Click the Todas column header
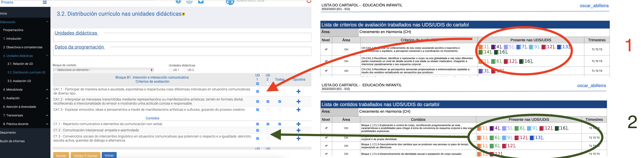The image size is (644, 158). click(279, 79)
